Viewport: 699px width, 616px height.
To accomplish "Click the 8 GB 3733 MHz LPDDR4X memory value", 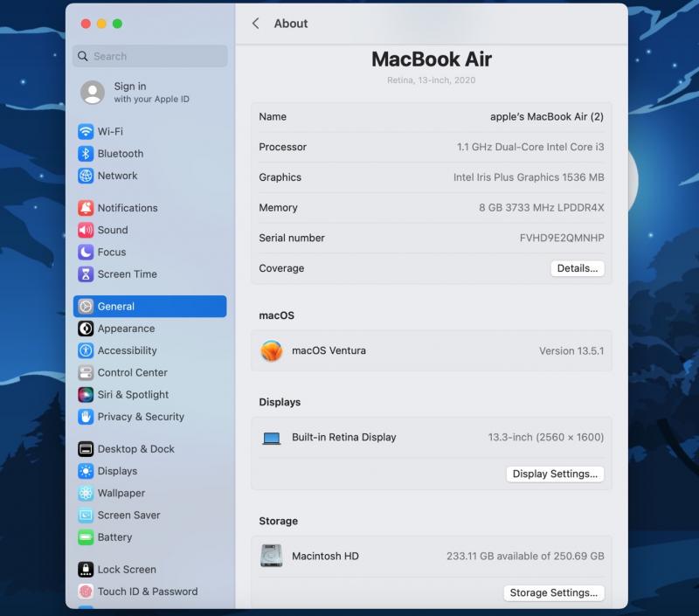I will [542, 208].
